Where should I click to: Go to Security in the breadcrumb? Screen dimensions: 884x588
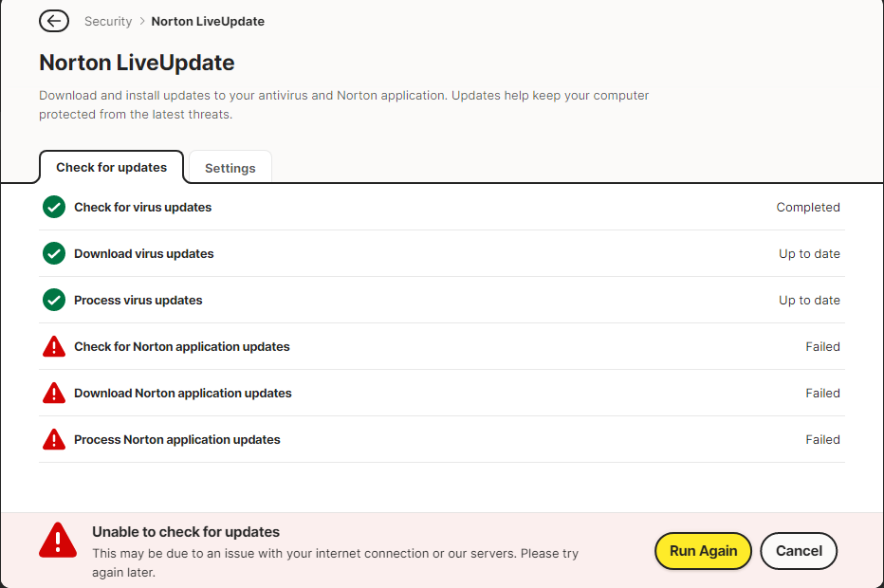point(107,21)
